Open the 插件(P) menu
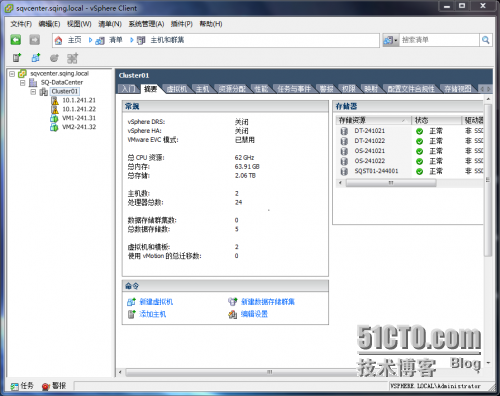 pyautogui.click(x=182, y=24)
